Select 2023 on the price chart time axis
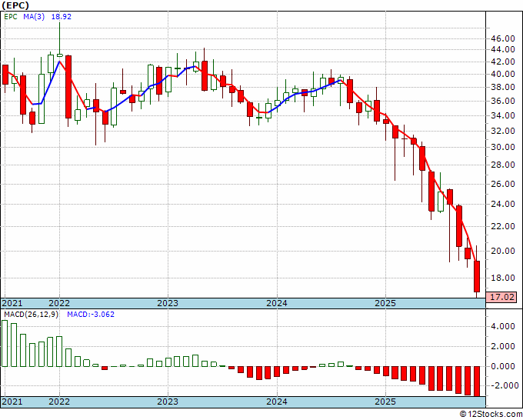The image size is (523, 420). (x=168, y=303)
